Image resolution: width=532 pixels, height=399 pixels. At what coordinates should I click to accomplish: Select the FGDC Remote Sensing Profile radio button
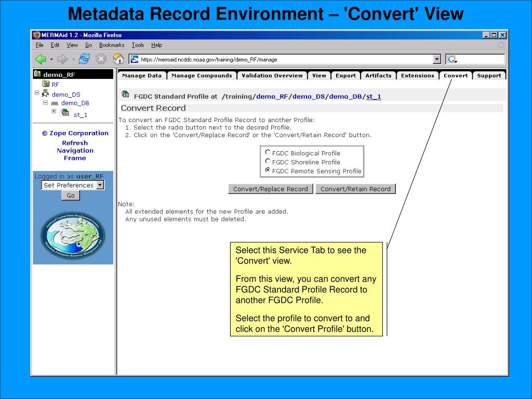click(x=268, y=170)
